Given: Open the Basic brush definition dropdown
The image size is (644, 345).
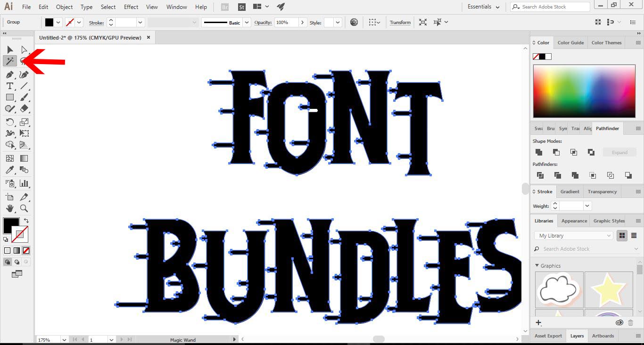Looking at the screenshot, I should point(247,22).
